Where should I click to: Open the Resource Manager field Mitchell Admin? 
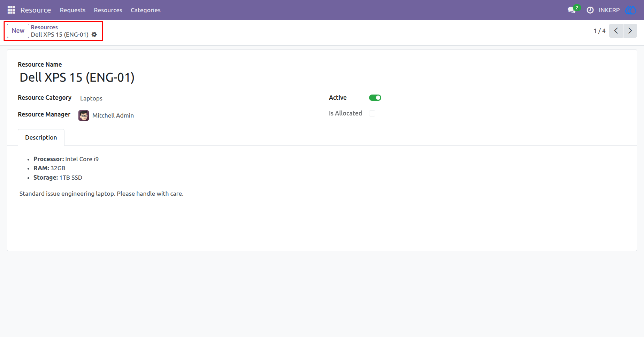tap(113, 115)
